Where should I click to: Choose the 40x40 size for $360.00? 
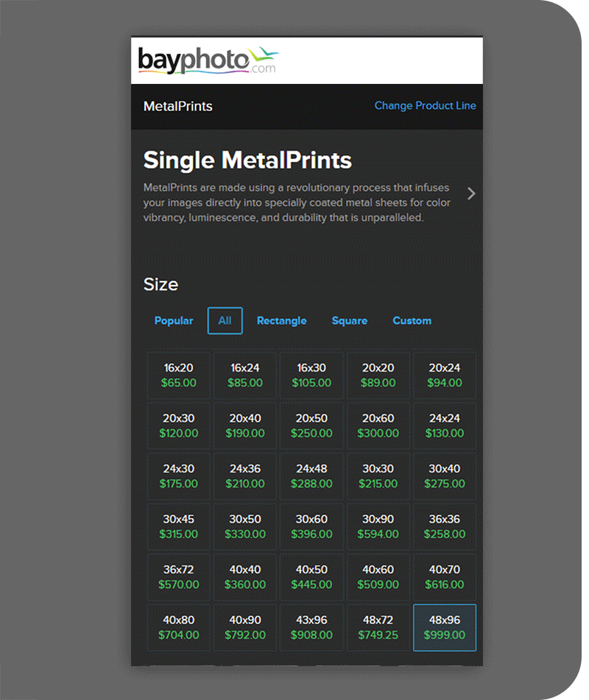click(244, 577)
